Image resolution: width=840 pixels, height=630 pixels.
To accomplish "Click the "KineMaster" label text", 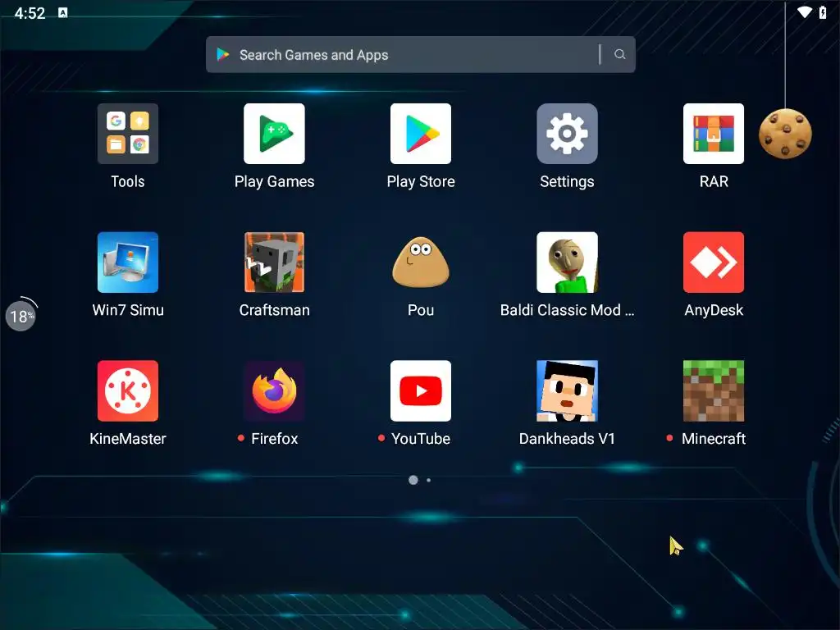I will click(x=127, y=439).
